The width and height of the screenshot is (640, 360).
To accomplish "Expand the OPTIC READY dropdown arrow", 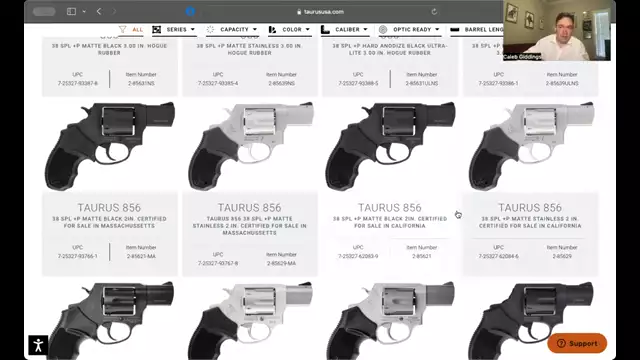I will click(x=437, y=29).
